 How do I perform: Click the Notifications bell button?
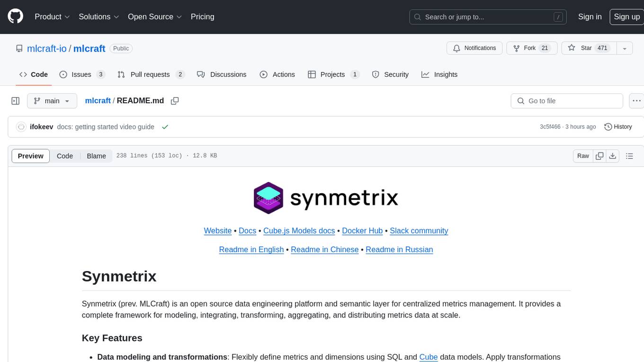(x=474, y=48)
